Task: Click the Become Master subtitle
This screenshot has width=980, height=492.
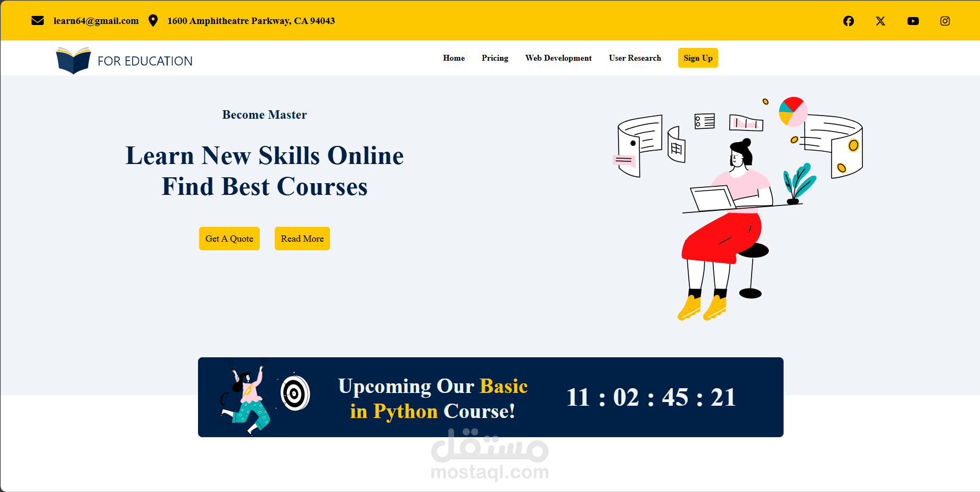Action: 265,114
